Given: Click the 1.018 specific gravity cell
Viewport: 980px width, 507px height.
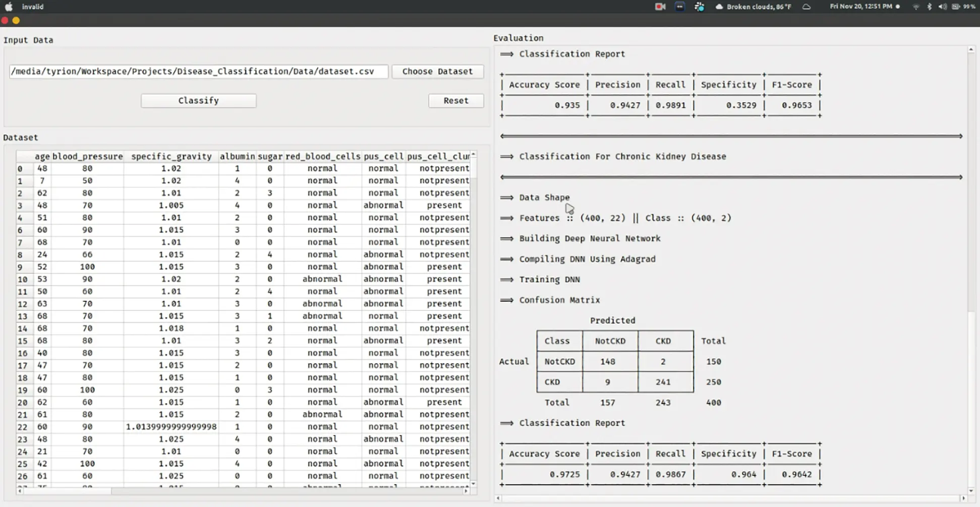Looking at the screenshot, I should coord(171,329).
